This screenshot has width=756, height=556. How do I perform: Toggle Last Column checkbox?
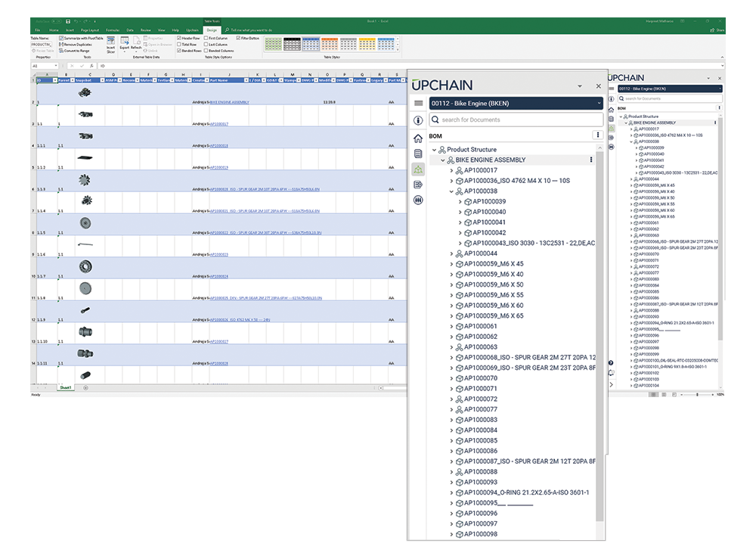point(206,45)
